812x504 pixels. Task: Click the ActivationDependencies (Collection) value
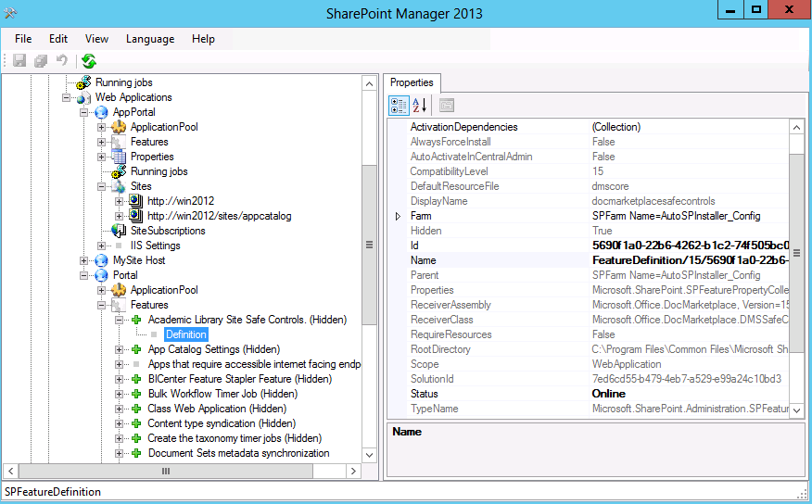tap(616, 127)
